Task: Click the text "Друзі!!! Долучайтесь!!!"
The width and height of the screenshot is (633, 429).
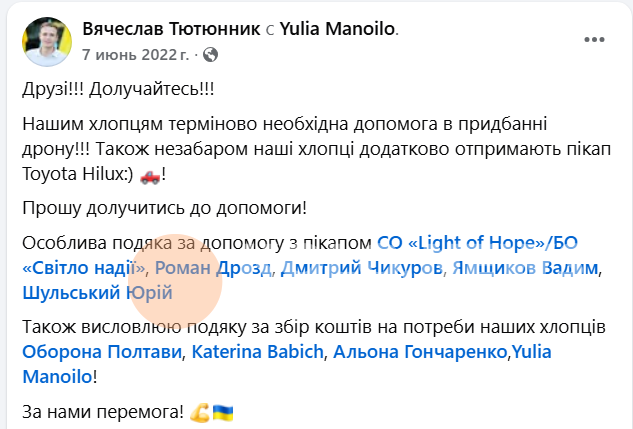Action: pos(118,89)
